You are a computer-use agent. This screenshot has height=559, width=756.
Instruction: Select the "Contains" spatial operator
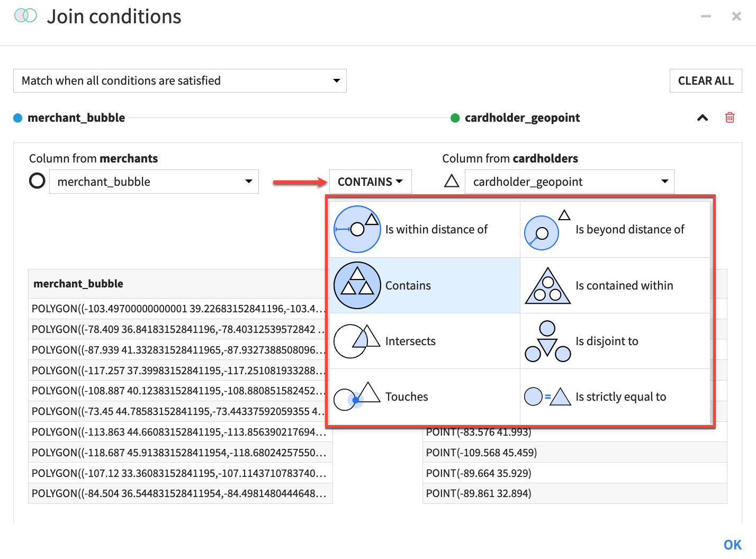(408, 285)
